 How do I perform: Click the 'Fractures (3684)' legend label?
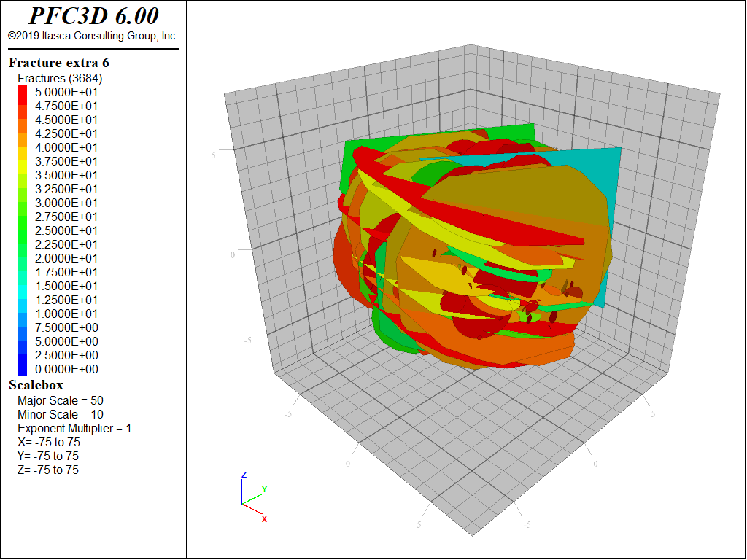60,78
